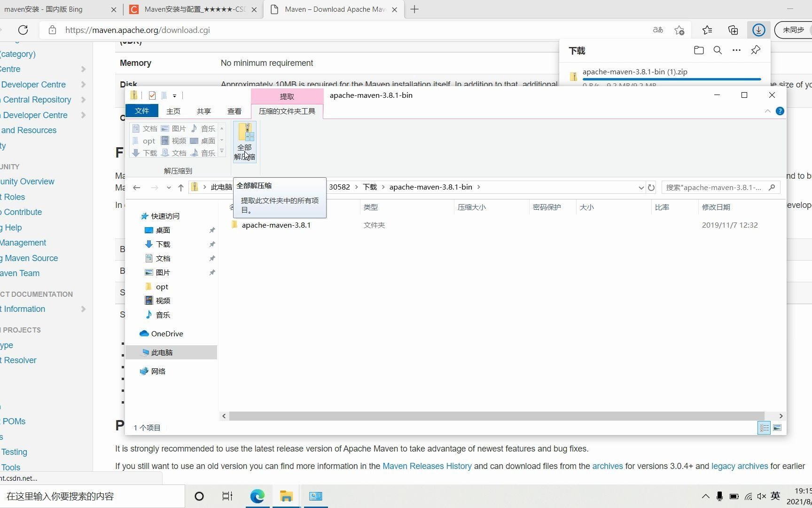Select 压缩的文件夹工具 ribbon tab
The width and height of the screenshot is (812, 508).
tap(287, 111)
